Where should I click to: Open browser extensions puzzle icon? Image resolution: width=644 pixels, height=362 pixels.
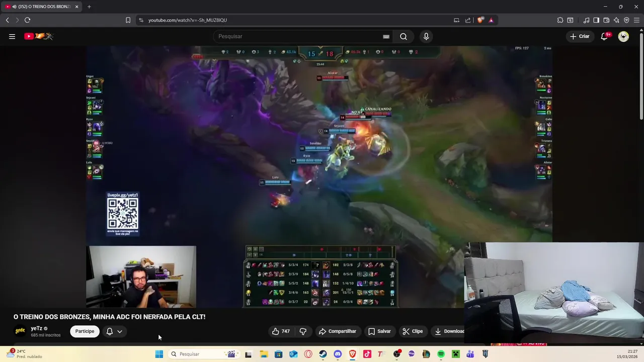560,20
